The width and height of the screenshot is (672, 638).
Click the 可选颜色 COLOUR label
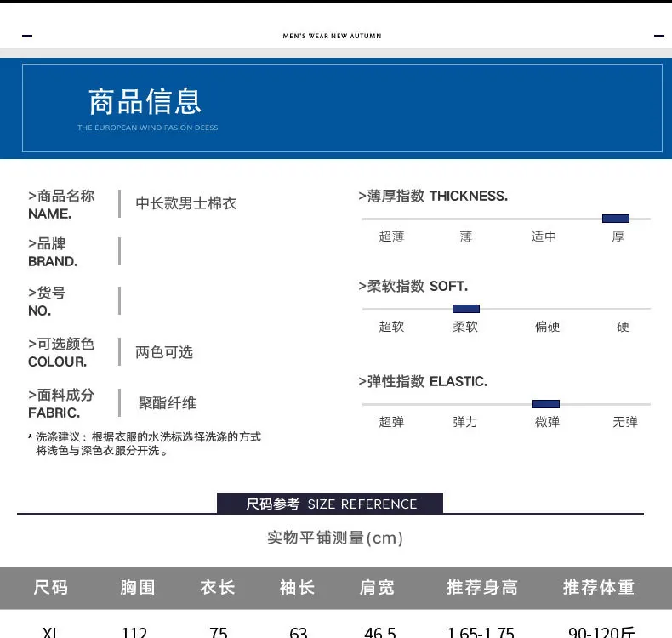click(61, 352)
